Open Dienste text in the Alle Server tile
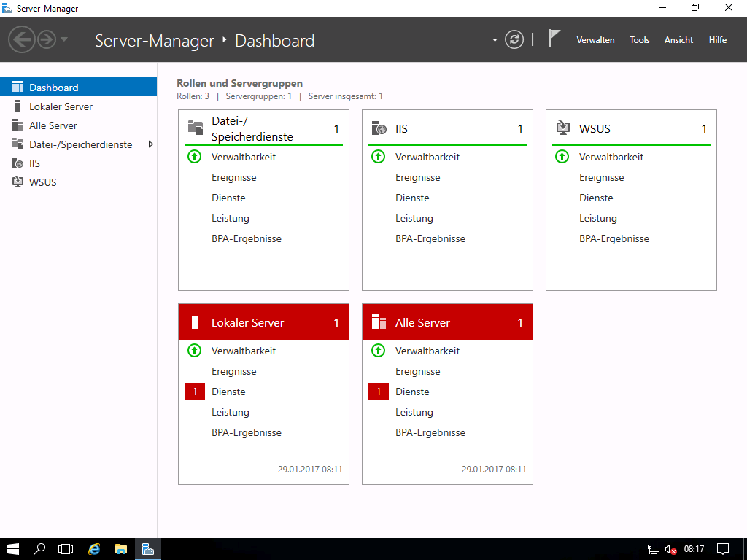This screenshot has width=747, height=560. [x=412, y=392]
